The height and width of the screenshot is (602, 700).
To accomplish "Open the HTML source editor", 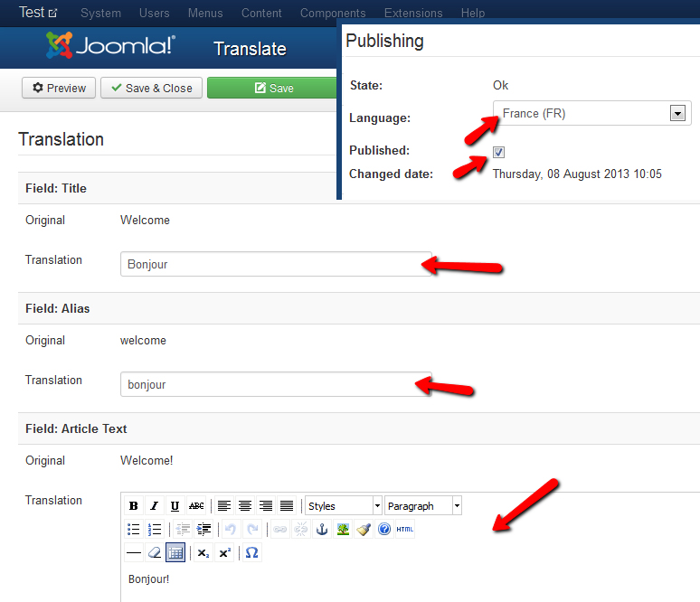I will tap(405, 530).
